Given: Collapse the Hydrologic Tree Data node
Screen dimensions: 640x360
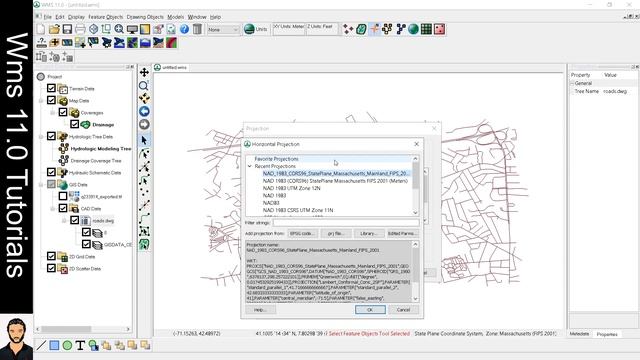Looking at the screenshot, I should coord(41,137).
